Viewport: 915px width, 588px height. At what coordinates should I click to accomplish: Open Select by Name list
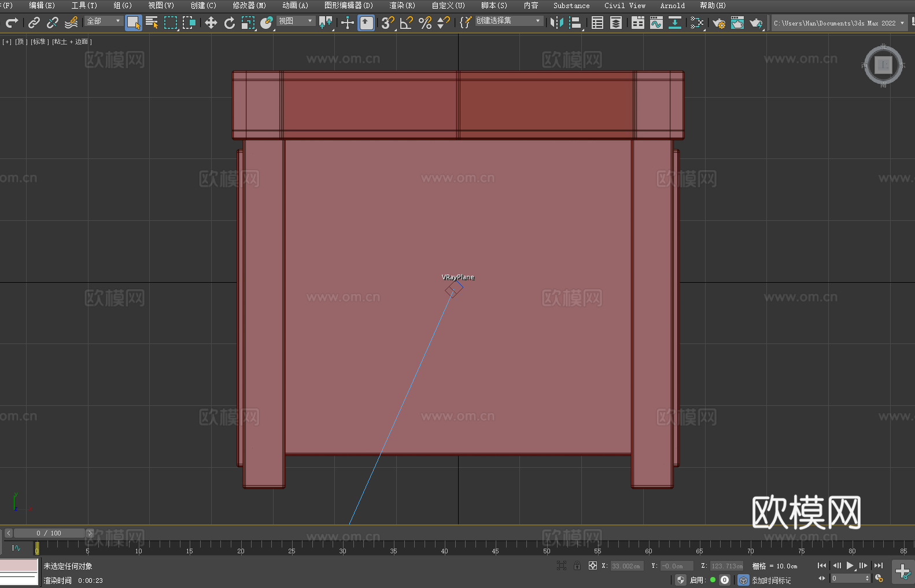(x=152, y=23)
